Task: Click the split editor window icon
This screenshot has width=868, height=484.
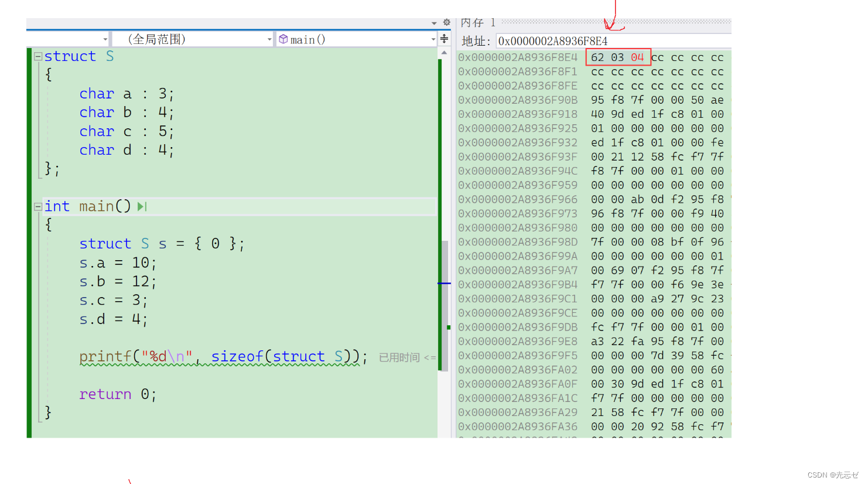Action: (x=445, y=39)
